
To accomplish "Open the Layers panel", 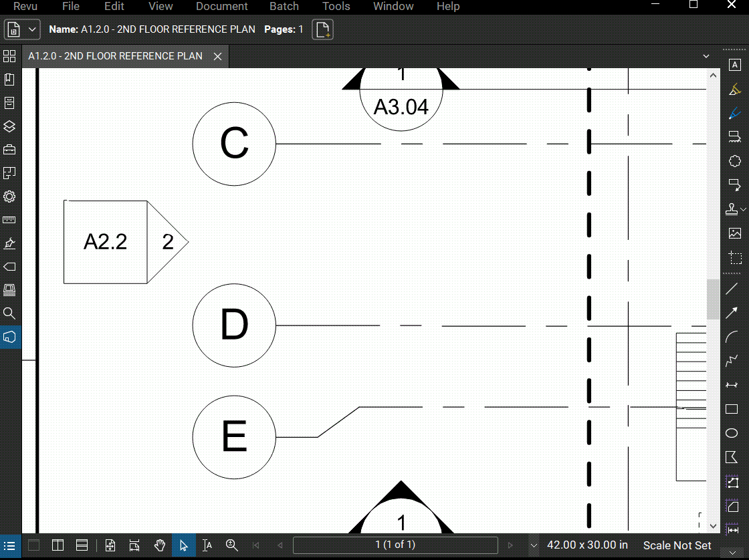I will (9, 126).
